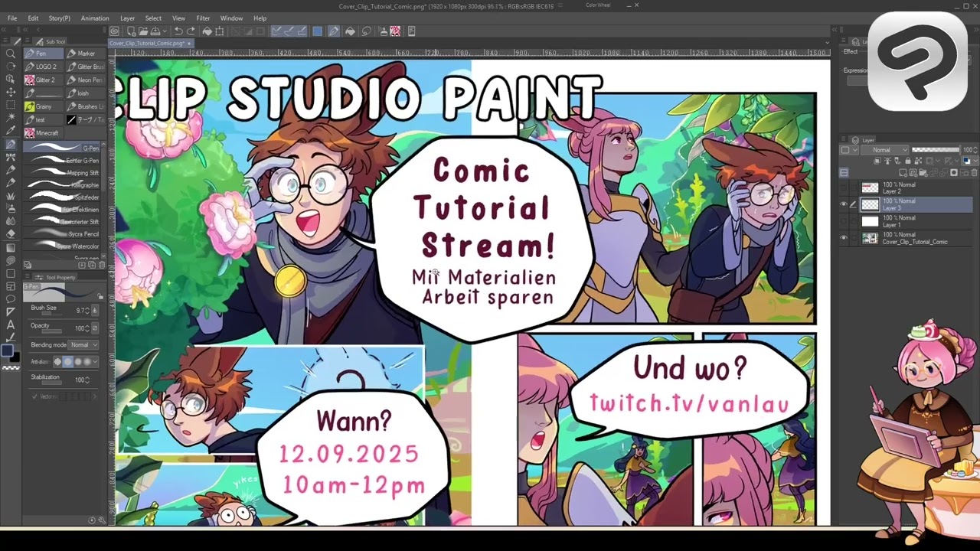Select the Eyedropper tool
The width and height of the screenshot is (980, 551).
click(x=11, y=131)
